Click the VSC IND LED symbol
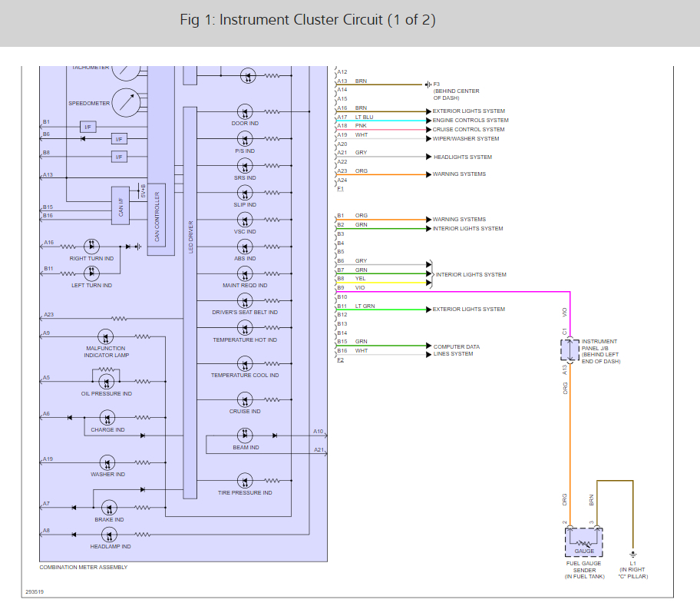 pyautogui.click(x=245, y=220)
